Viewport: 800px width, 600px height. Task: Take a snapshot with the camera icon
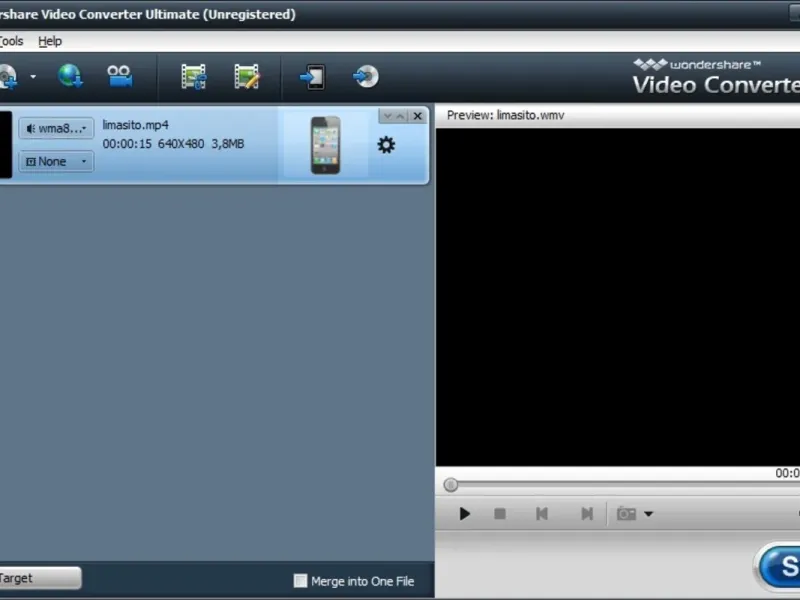pos(626,514)
